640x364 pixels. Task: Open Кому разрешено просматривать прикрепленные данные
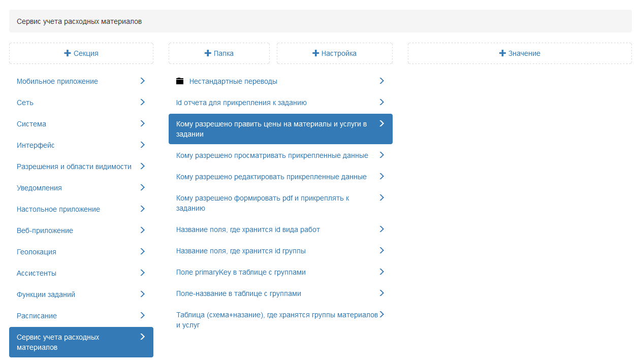pyautogui.click(x=272, y=155)
